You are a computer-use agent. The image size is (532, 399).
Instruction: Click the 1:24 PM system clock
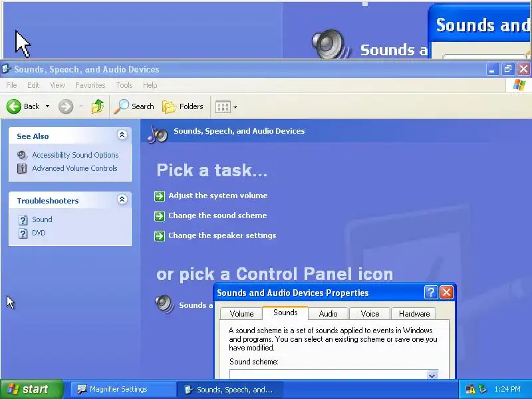(x=507, y=389)
